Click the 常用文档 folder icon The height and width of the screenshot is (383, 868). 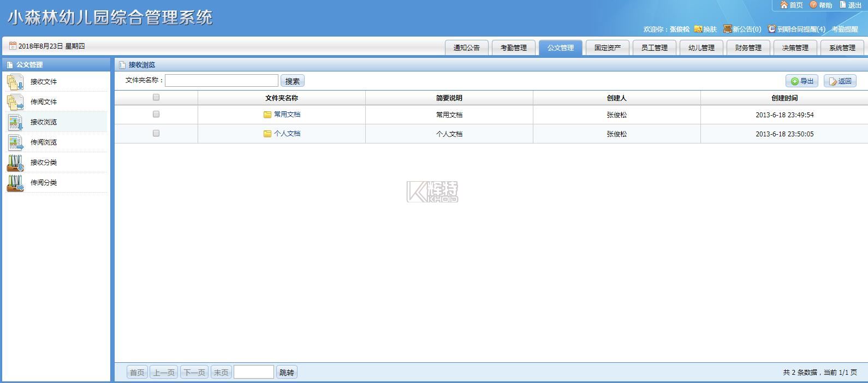click(x=267, y=115)
